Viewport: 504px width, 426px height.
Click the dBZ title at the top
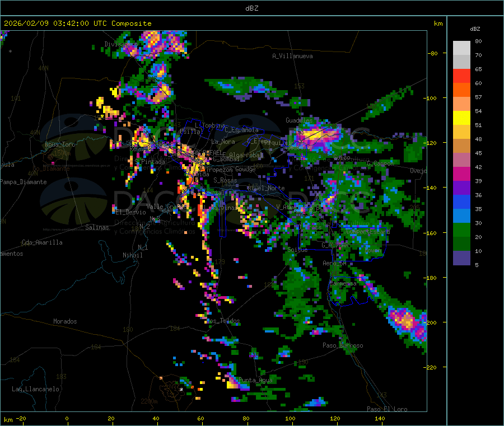pos(251,8)
